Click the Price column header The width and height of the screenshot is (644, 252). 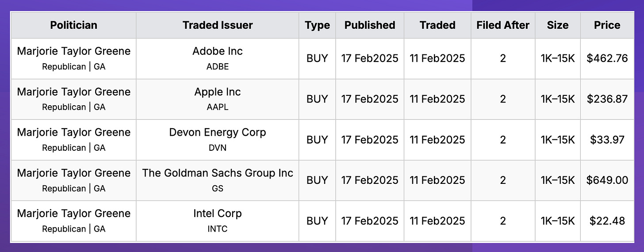(607, 25)
